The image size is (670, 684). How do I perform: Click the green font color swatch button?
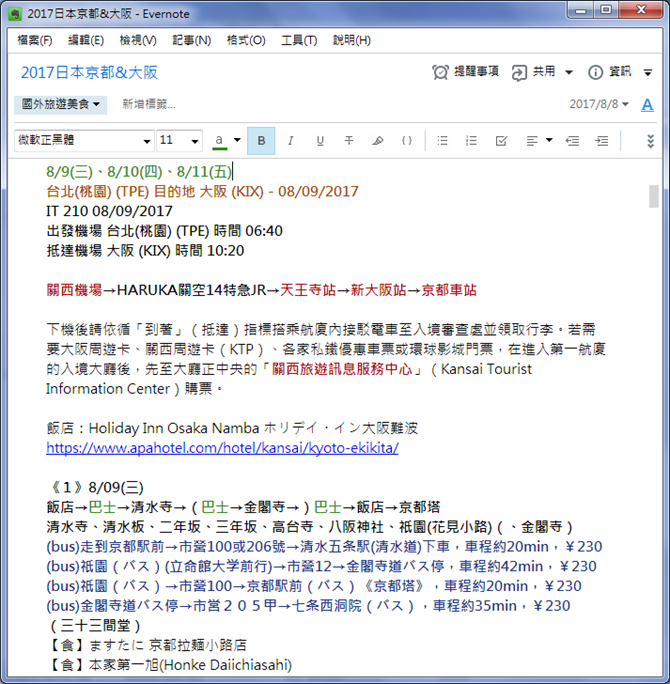219,141
